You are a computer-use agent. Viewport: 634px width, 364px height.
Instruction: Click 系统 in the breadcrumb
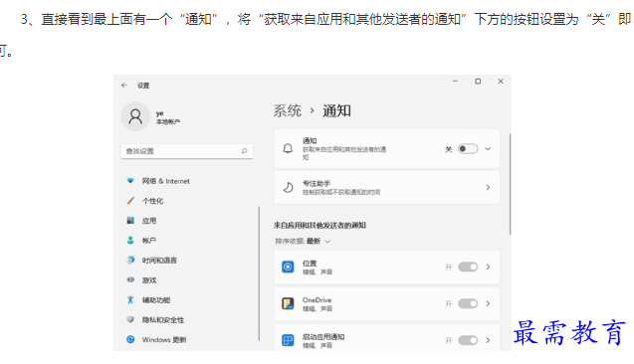tap(287, 110)
